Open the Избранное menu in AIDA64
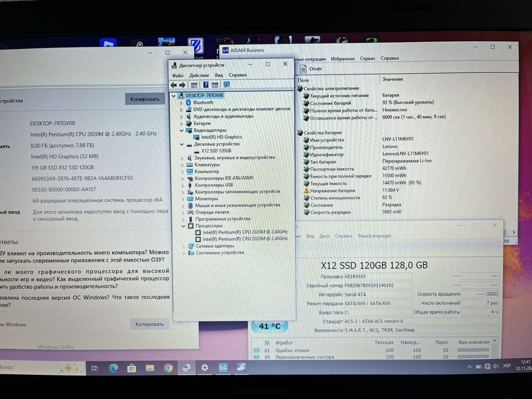The width and height of the screenshot is (532, 399). pos(343,59)
